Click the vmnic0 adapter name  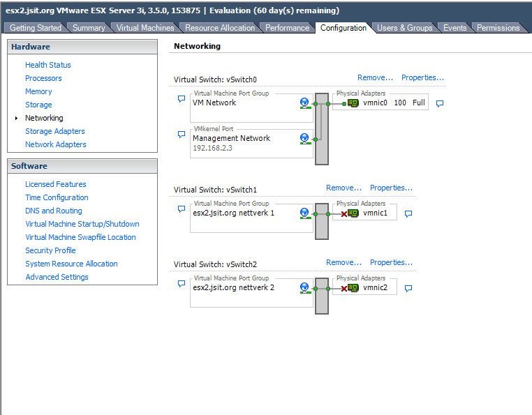(375, 103)
